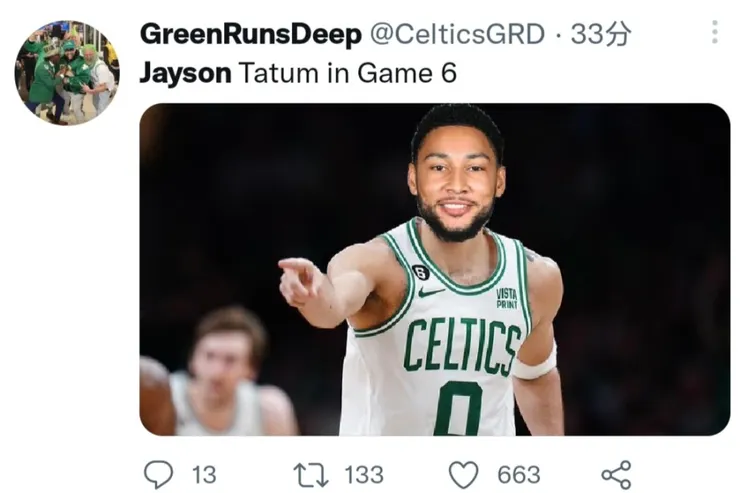This screenshot has height=493, width=740.
Task: Click the retweet count 133
Action: click(x=364, y=475)
